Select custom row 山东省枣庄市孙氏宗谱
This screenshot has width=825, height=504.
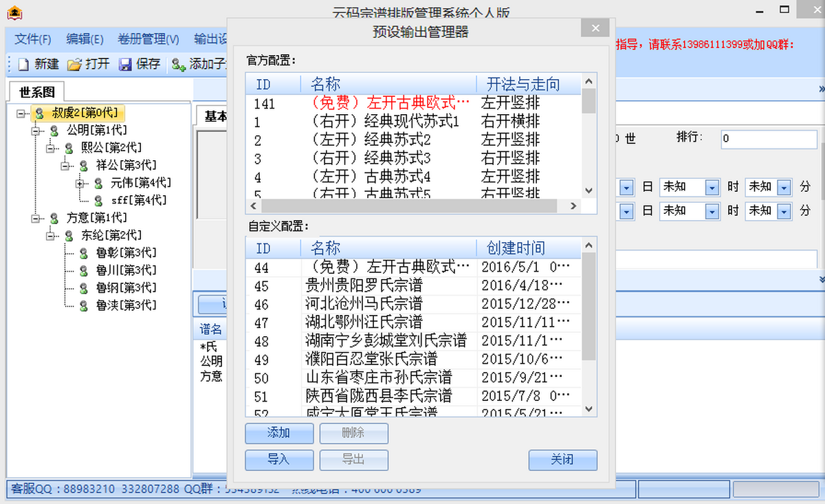(413, 378)
